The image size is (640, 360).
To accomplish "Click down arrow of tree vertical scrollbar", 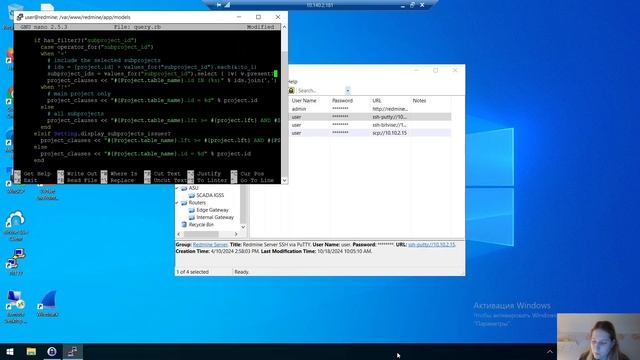I will click(243, 227).
